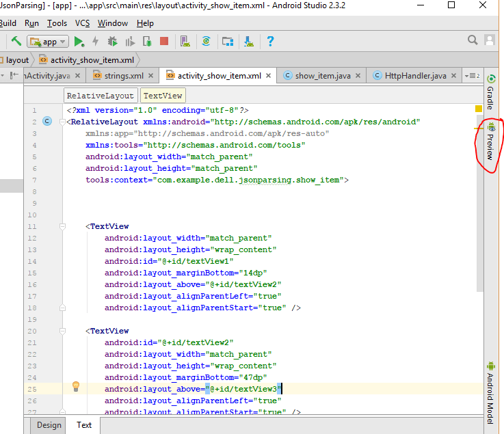The height and width of the screenshot is (434, 504).
Task: Open the Android Model tool window
Action: pyautogui.click(x=490, y=393)
